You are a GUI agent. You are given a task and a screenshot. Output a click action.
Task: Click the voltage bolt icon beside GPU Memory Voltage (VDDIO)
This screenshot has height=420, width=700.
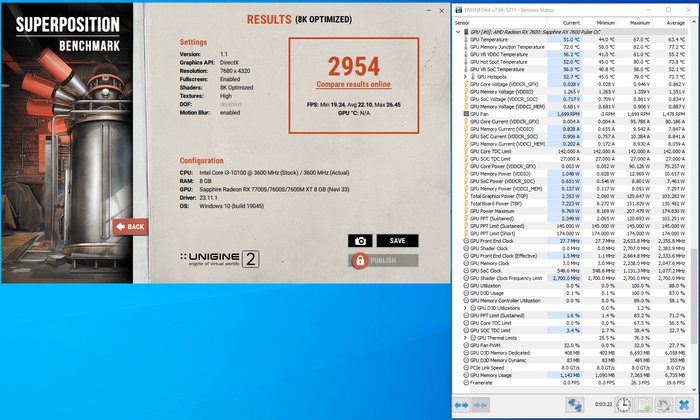tap(466, 92)
